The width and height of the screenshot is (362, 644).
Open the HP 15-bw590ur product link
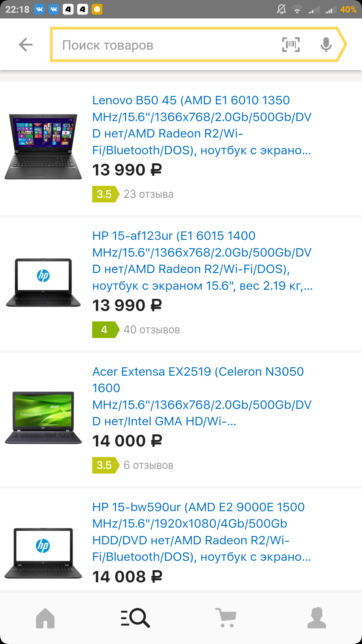coord(202,532)
